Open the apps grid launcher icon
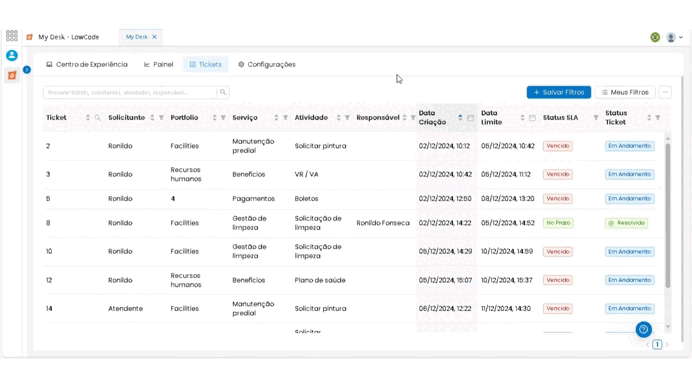Screen dimensions: 692x388 pyautogui.click(x=12, y=36)
